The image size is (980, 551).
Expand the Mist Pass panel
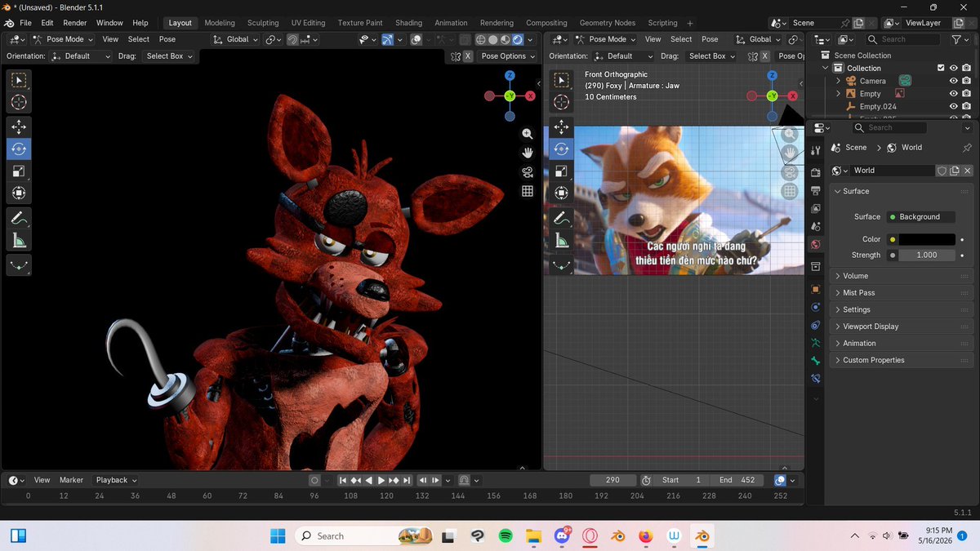[901, 293]
